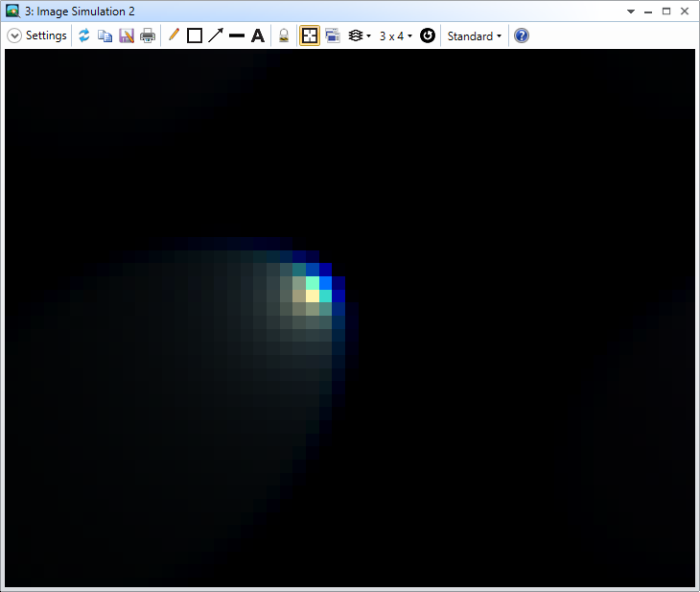Click the Image Simulation window icon in title bar
700x592 pixels.
[12, 12]
